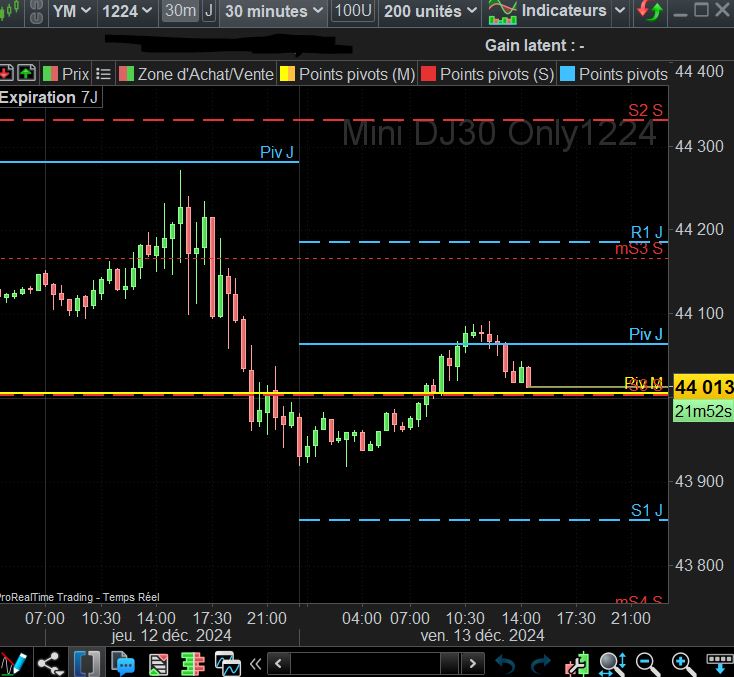Click the red-green trading arrows icon

650,11
